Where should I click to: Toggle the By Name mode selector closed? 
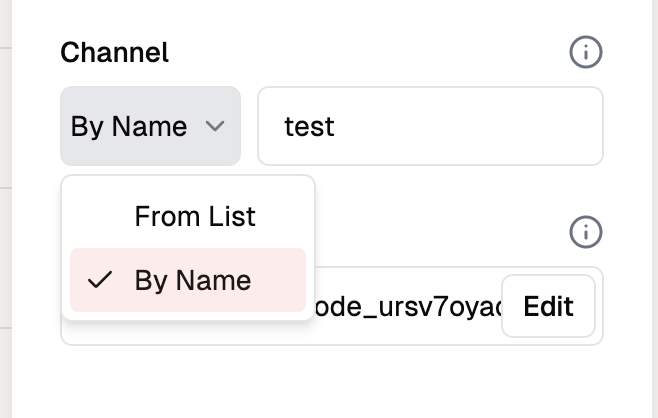click(150, 127)
